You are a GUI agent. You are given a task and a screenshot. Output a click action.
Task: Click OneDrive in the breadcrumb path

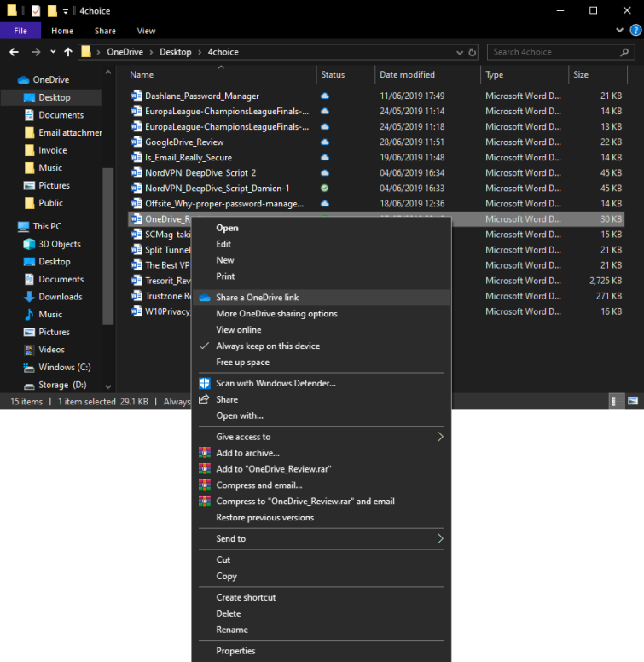click(125, 52)
